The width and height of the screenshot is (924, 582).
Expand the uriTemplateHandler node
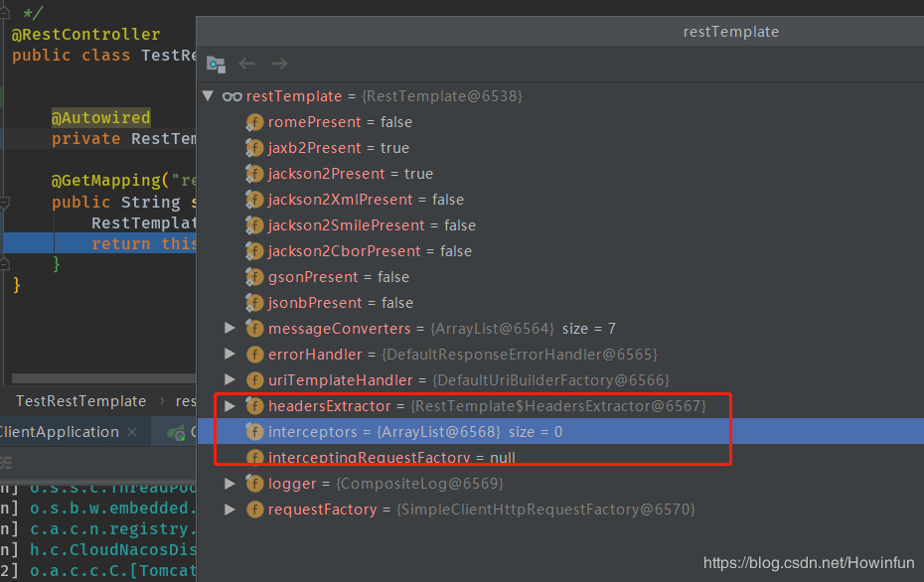(230, 380)
